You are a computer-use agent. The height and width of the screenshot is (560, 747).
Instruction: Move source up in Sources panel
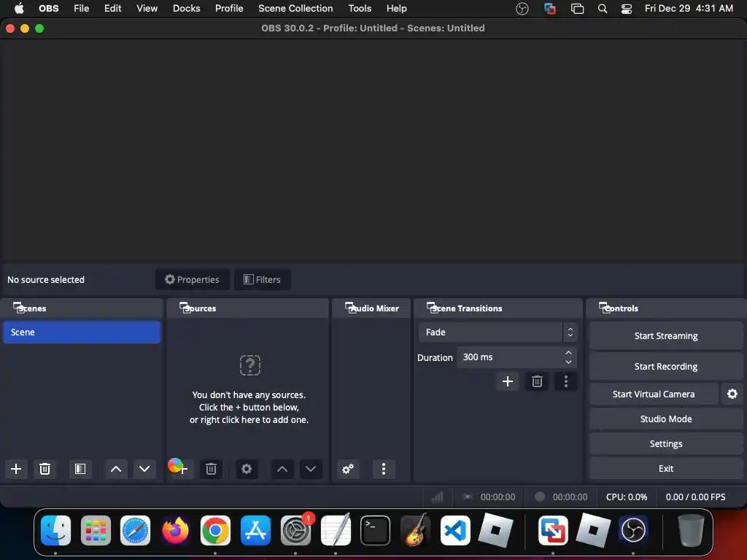tap(282, 469)
